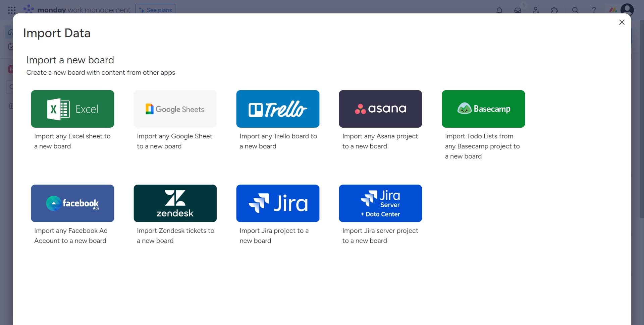This screenshot has height=325, width=644.
Task: Open the apps puzzle-piece icon
Action: (x=554, y=10)
